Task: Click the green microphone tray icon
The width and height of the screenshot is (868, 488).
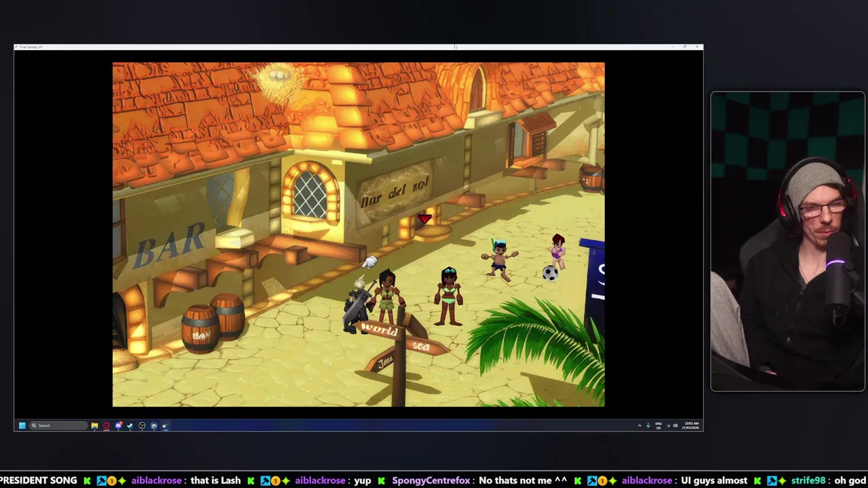Action: pyautogui.click(x=648, y=426)
